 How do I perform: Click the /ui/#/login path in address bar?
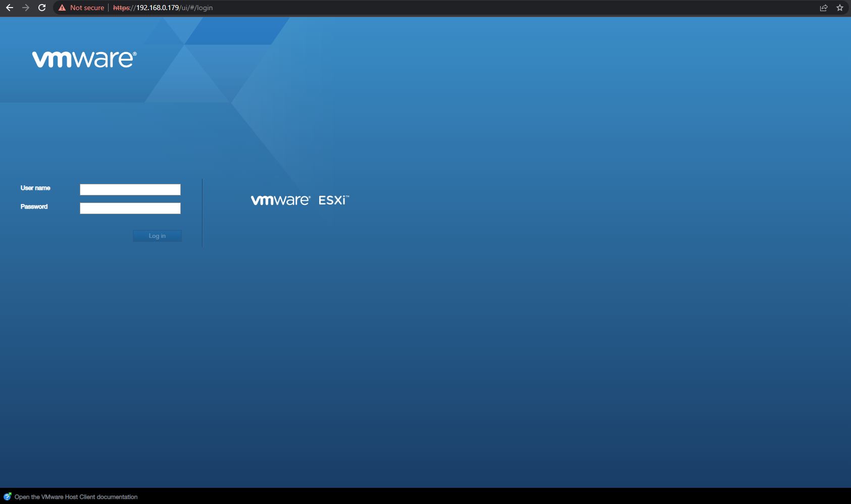(x=197, y=8)
